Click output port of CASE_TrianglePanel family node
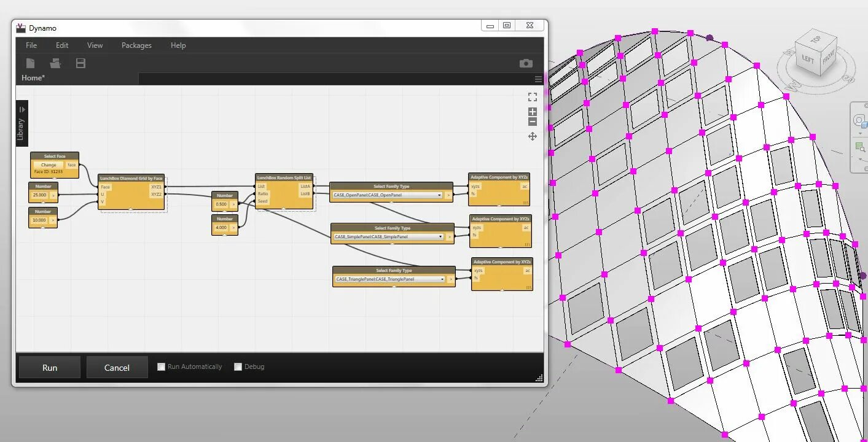Image resolution: width=868 pixels, height=442 pixels. pos(452,279)
